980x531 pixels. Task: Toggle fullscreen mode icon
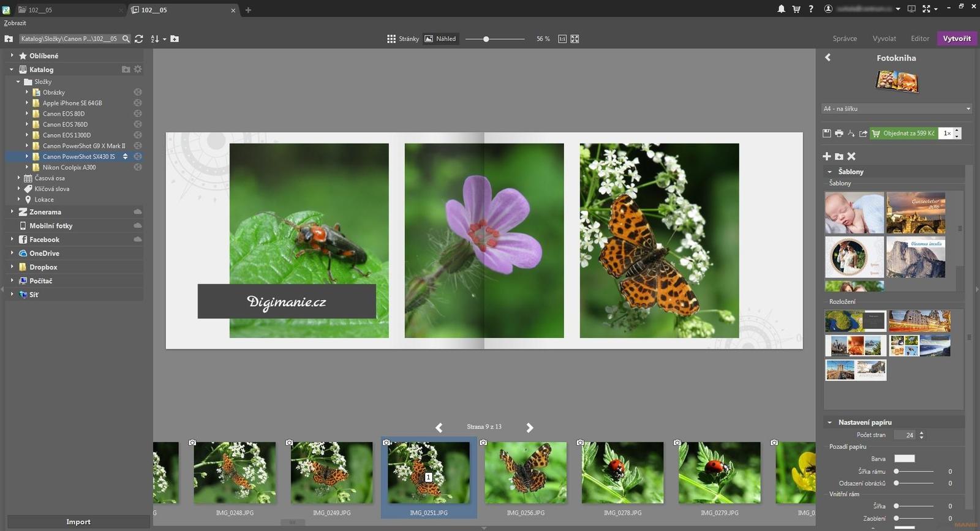(x=926, y=9)
